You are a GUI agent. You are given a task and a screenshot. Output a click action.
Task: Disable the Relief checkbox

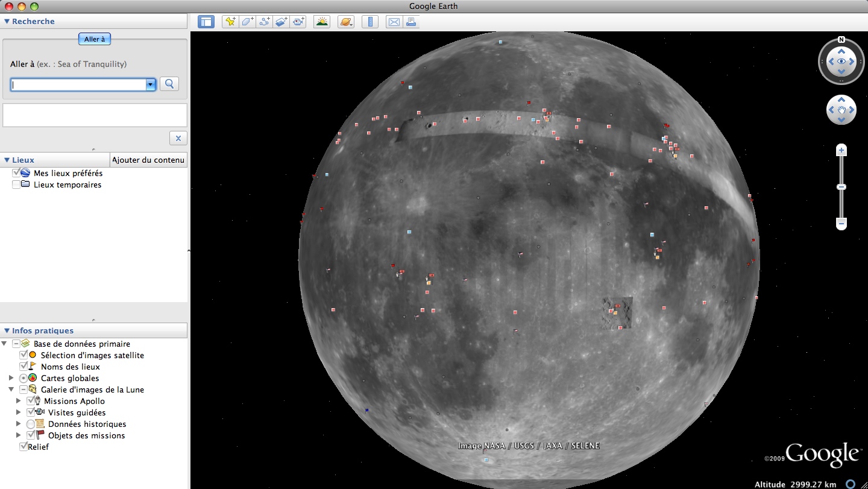(24, 447)
